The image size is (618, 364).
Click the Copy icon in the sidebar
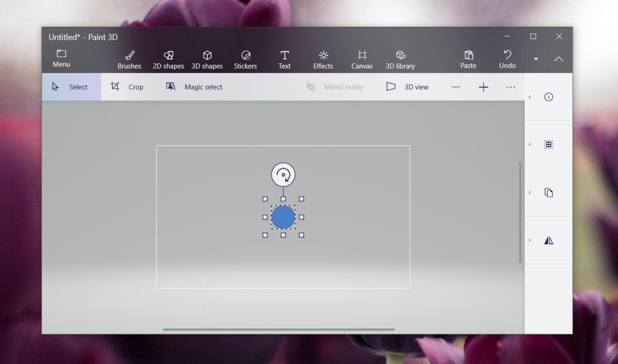pos(548,192)
